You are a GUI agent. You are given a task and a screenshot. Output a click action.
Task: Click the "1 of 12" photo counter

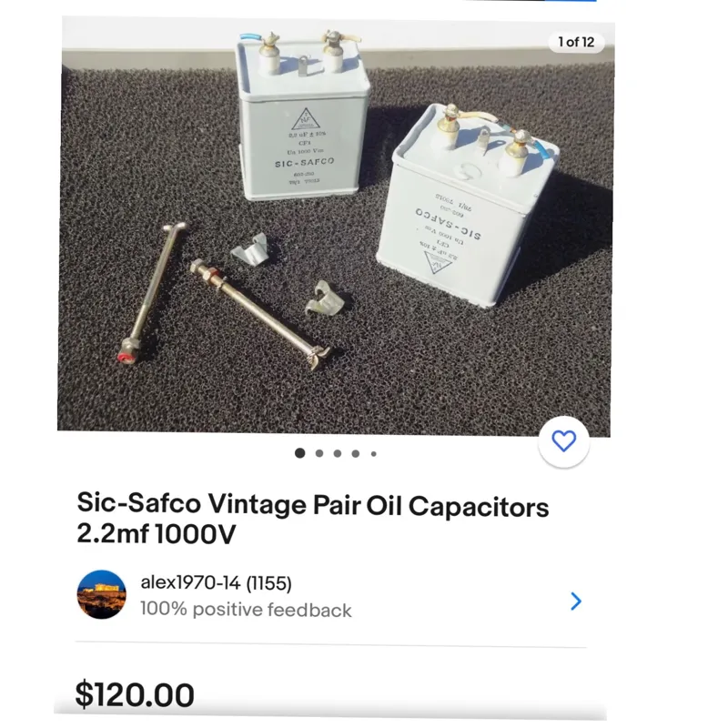[576, 42]
